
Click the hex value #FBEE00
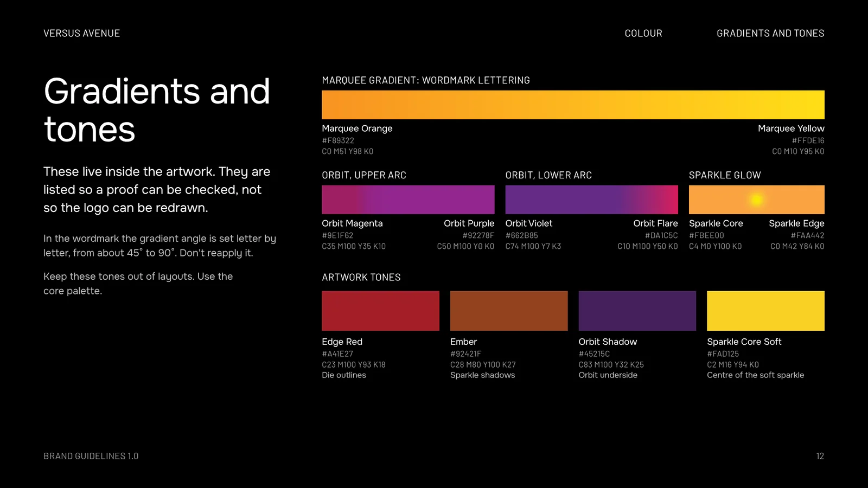(706, 235)
